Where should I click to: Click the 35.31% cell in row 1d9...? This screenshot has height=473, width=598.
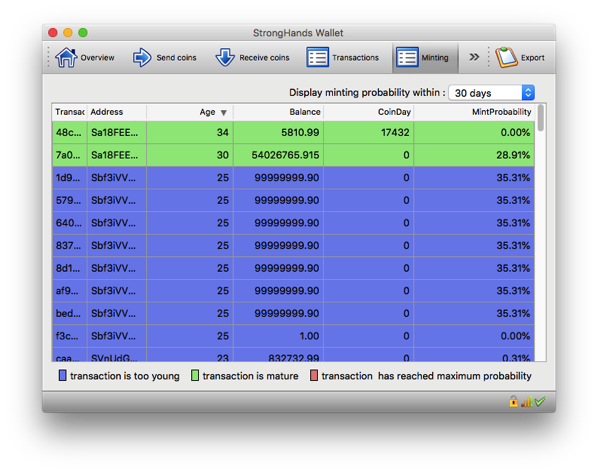click(474, 177)
